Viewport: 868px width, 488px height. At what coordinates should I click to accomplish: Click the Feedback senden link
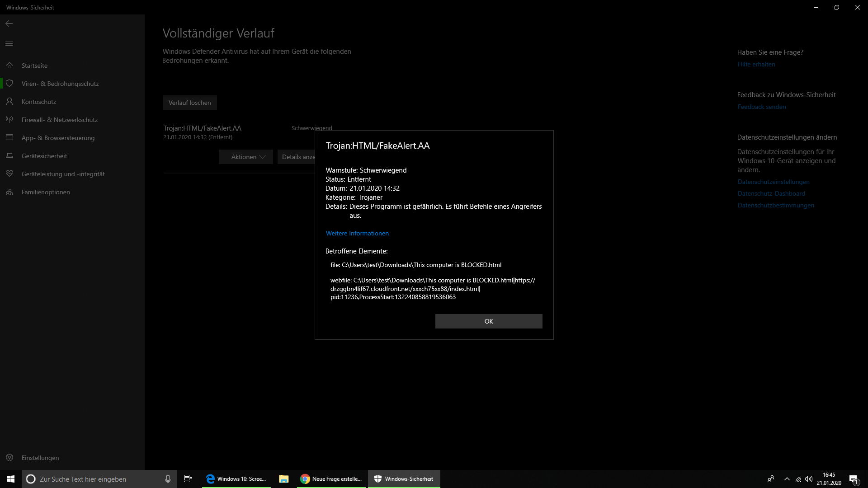762,107
